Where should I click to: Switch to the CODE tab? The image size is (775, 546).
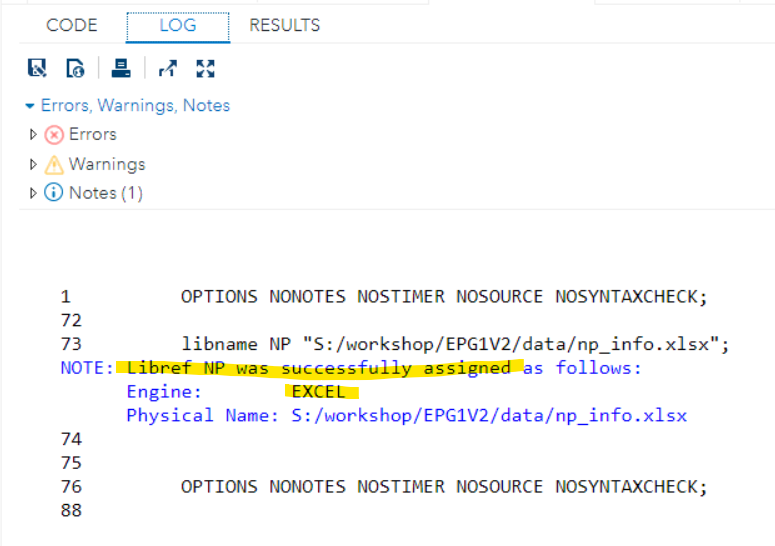point(72,25)
